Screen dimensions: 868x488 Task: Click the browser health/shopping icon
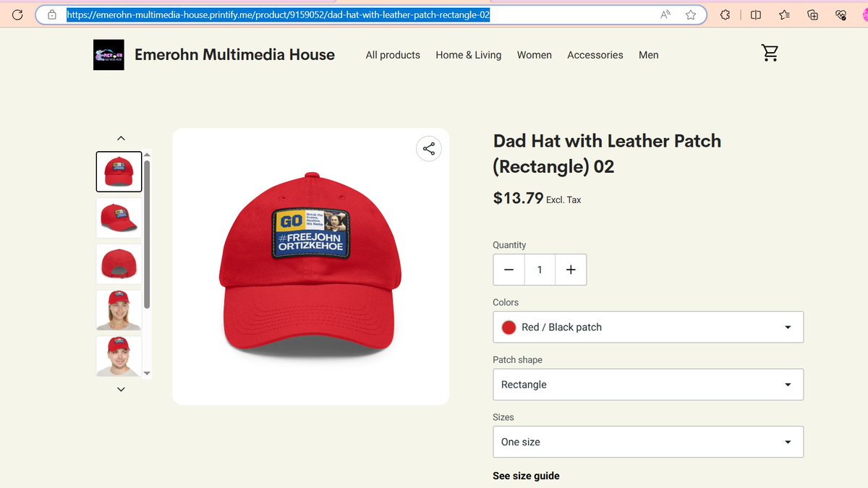pos(840,14)
